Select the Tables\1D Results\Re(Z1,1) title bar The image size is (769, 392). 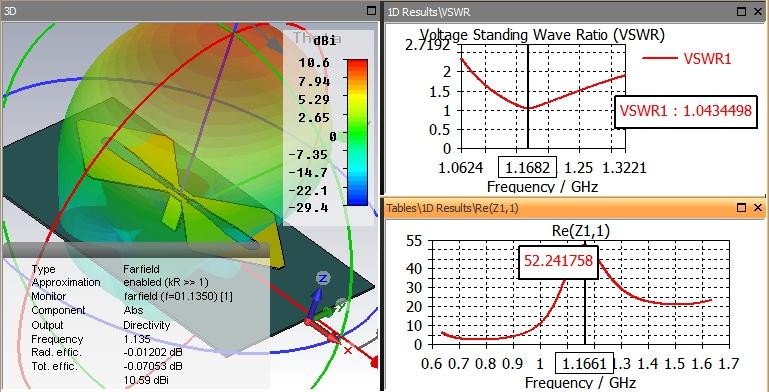click(575, 208)
